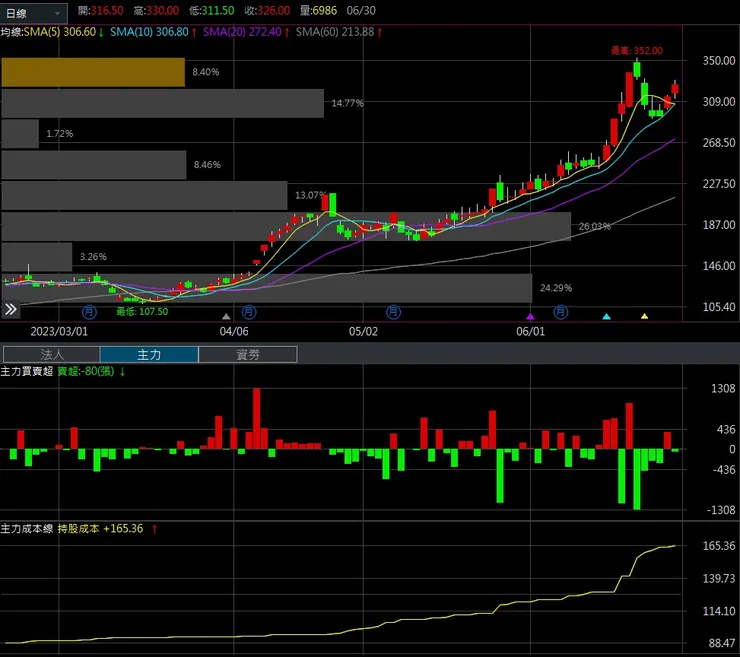Select the highlighted 8.40% volume profile bar
740x657 pixels.
(x=93, y=72)
